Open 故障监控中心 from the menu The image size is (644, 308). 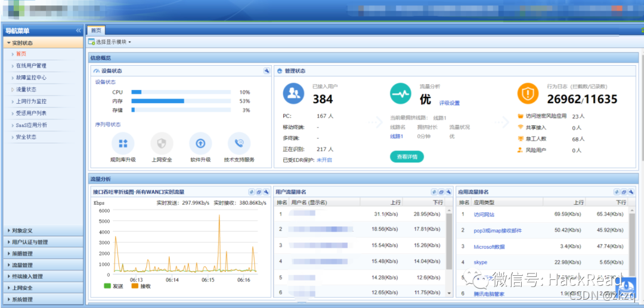(31, 78)
